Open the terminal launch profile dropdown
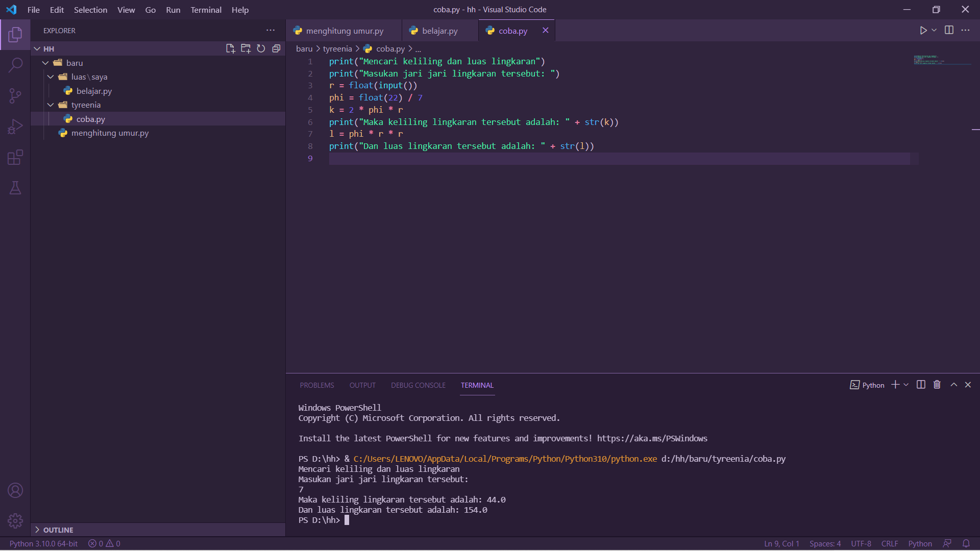This screenshot has width=980, height=551. 906,385
